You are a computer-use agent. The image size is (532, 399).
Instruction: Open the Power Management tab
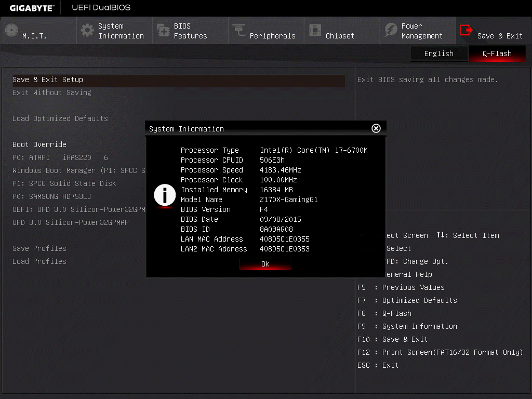[x=418, y=31]
